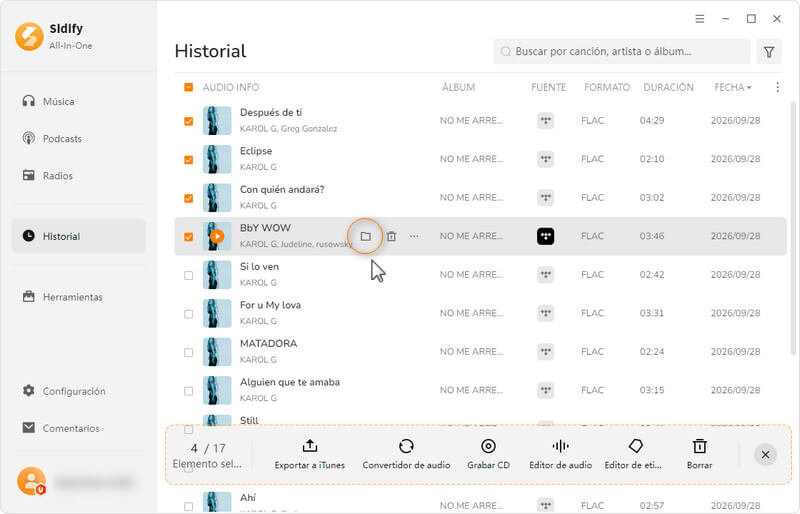Click the source icon for Si lo ven
Screen dimensions: 800x514
point(545,274)
